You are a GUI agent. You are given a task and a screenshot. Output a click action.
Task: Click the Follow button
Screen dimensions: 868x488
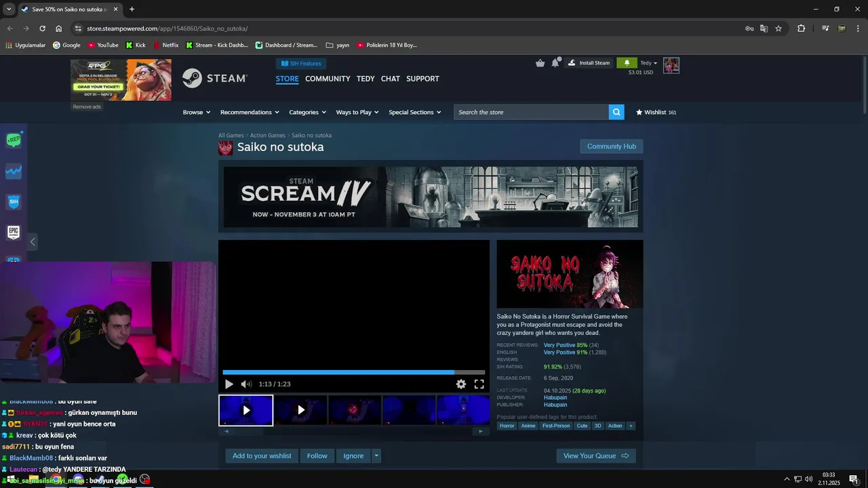[x=317, y=456]
